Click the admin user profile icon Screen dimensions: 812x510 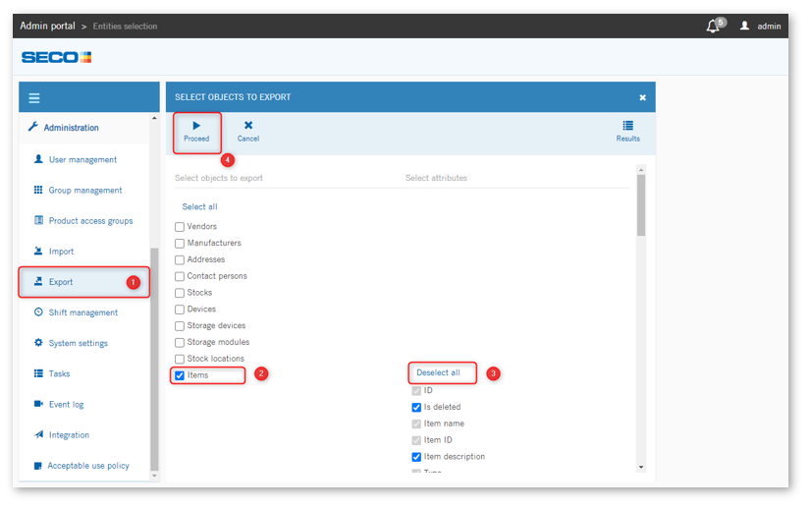click(x=744, y=26)
